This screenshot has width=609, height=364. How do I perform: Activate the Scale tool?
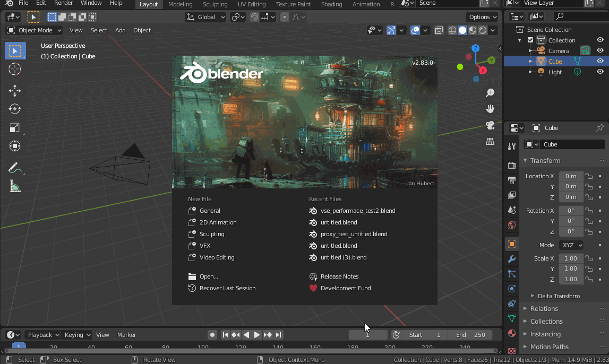pos(15,128)
